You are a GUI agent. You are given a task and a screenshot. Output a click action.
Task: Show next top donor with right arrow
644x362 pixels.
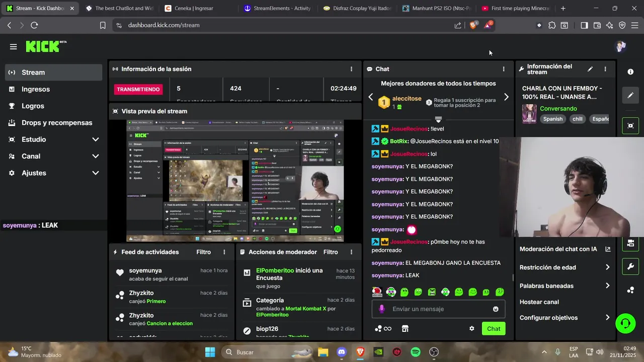506,97
